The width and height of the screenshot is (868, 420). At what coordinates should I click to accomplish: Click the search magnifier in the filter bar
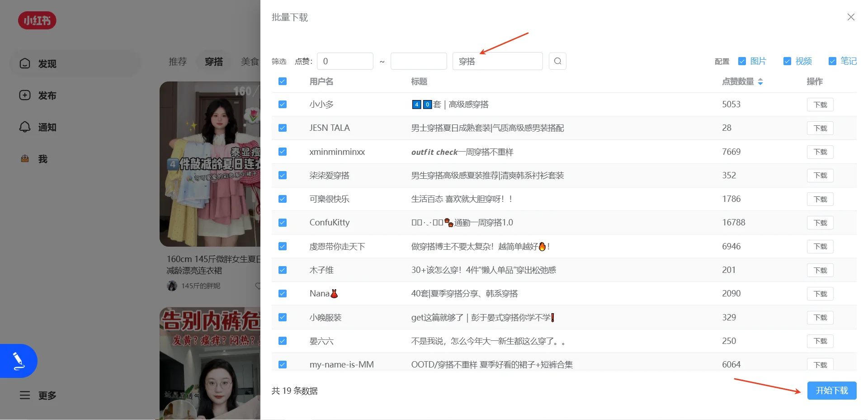coord(557,61)
